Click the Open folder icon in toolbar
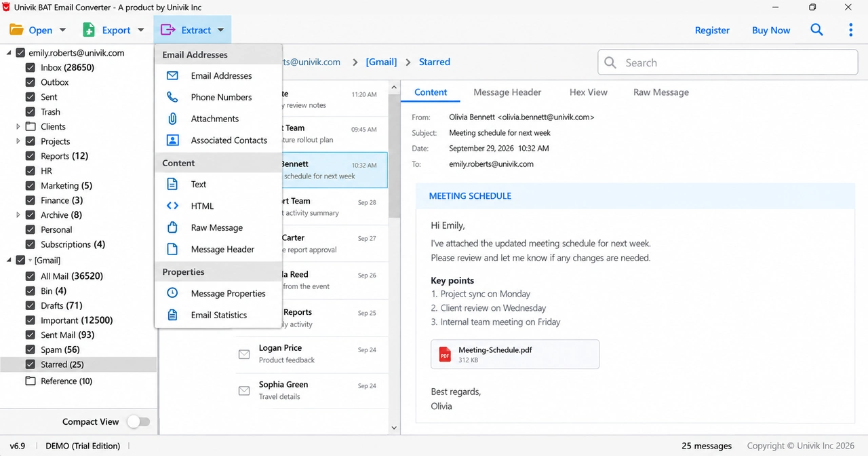This screenshot has height=456, width=868. pyautogui.click(x=16, y=30)
